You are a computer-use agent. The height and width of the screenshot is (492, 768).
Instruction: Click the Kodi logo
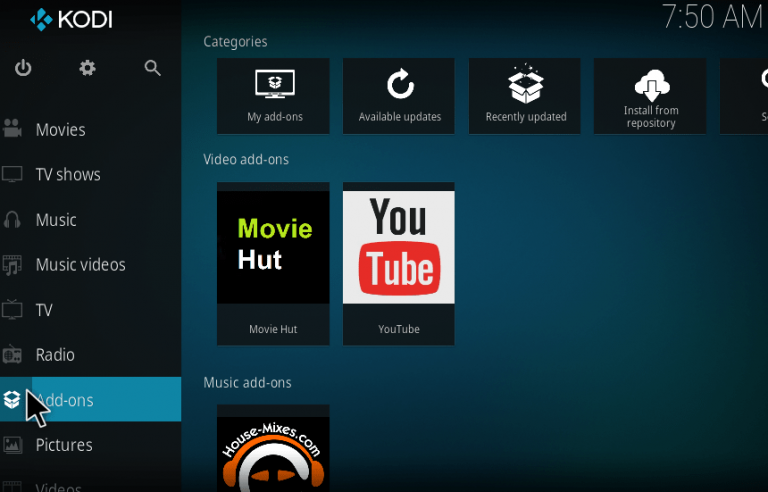(x=71, y=20)
